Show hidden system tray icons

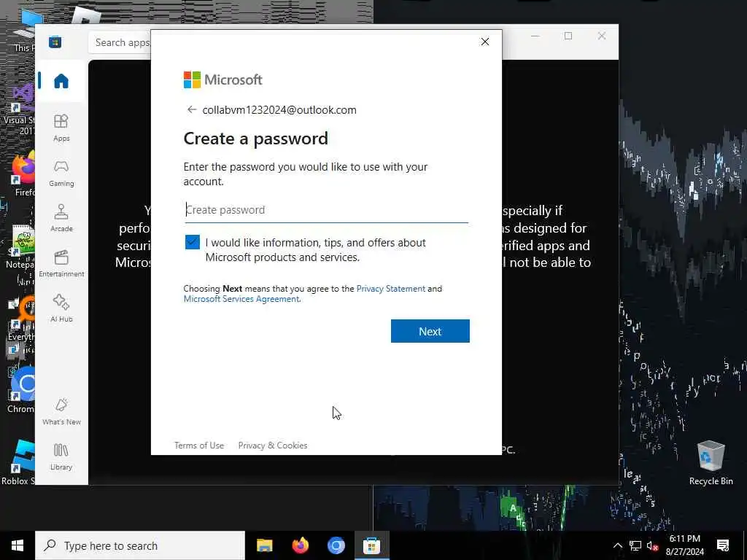click(x=617, y=545)
